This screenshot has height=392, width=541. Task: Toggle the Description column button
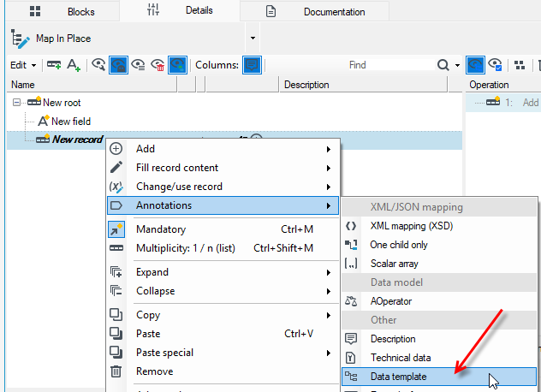point(252,65)
